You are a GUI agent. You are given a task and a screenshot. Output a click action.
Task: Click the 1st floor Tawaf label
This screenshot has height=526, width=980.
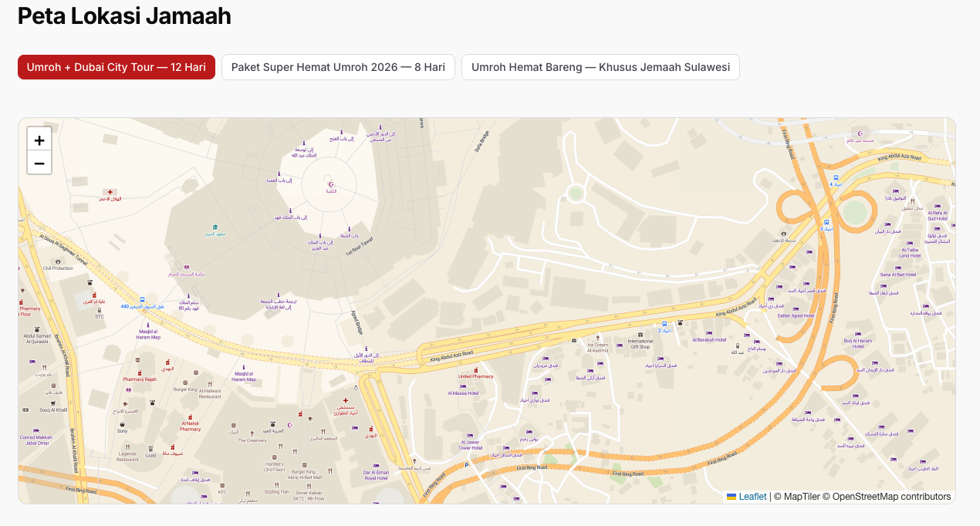click(x=359, y=246)
